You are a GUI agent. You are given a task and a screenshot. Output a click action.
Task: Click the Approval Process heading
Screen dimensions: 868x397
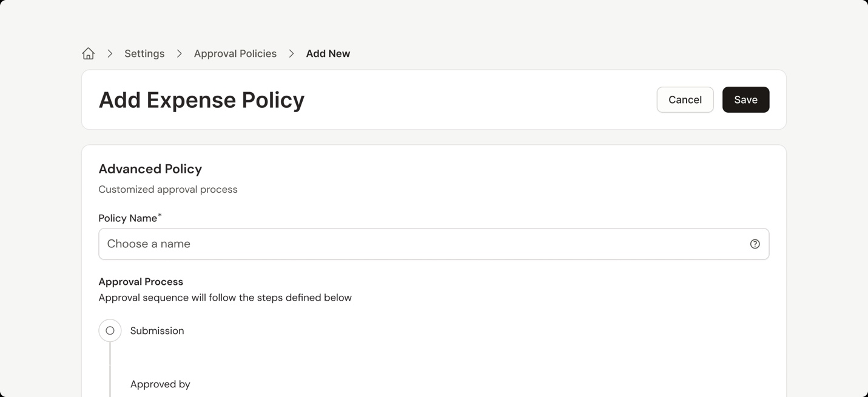point(141,282)
